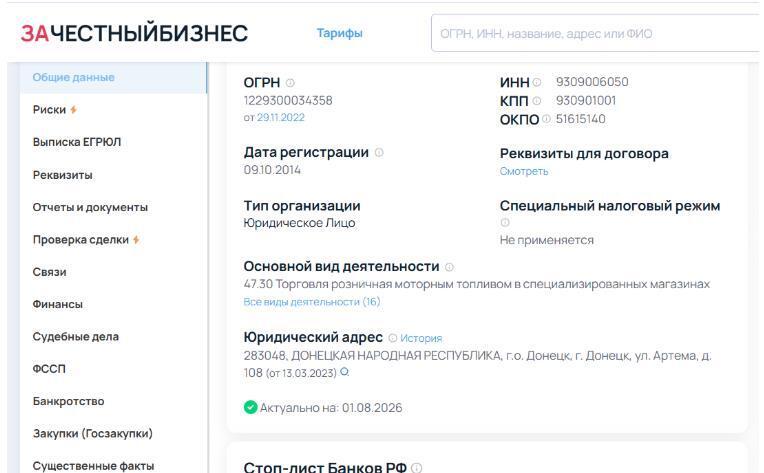Open the Тарифы link in header
Image resolution: width=764 pixels, height=473 pixels.
(x=340, y=33)
